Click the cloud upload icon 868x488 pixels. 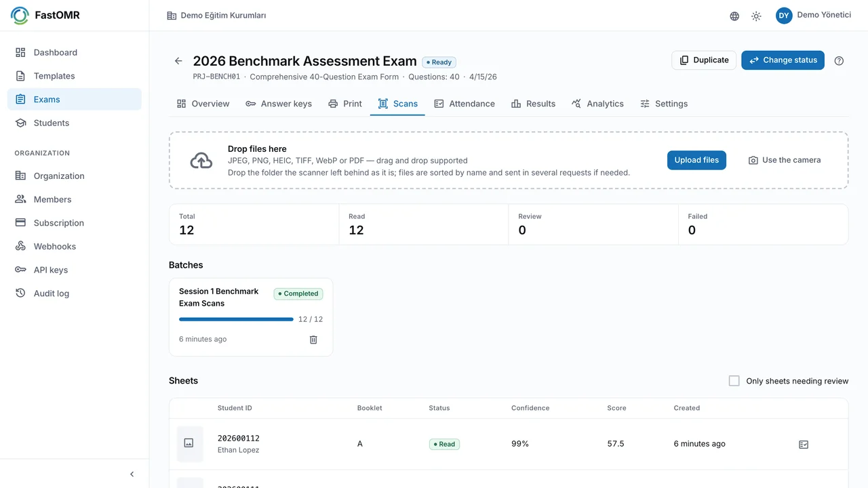pyautogui.click(x=201, y=161)
